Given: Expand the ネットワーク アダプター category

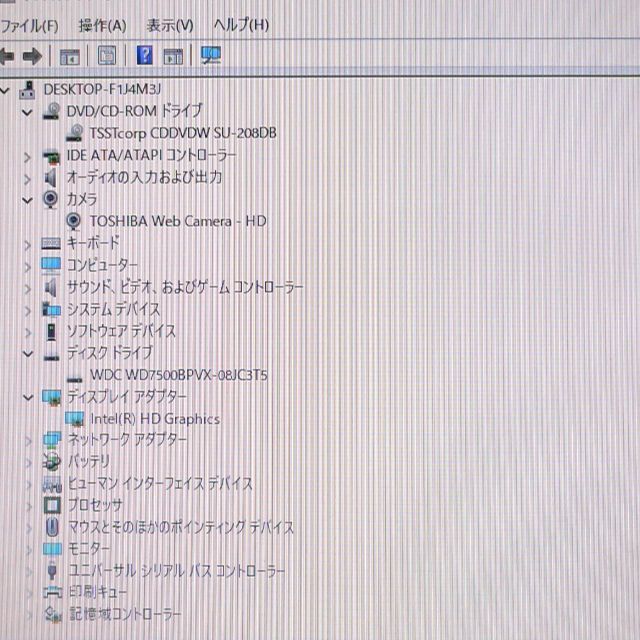Looking at the screenshot, I should click(28, 440).
